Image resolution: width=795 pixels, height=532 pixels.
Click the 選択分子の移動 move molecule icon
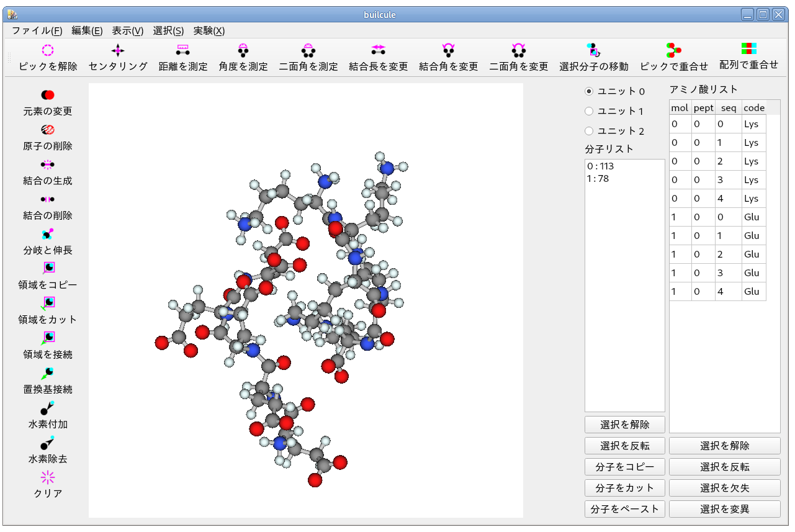pyautogui.click(x=593, y=51)
